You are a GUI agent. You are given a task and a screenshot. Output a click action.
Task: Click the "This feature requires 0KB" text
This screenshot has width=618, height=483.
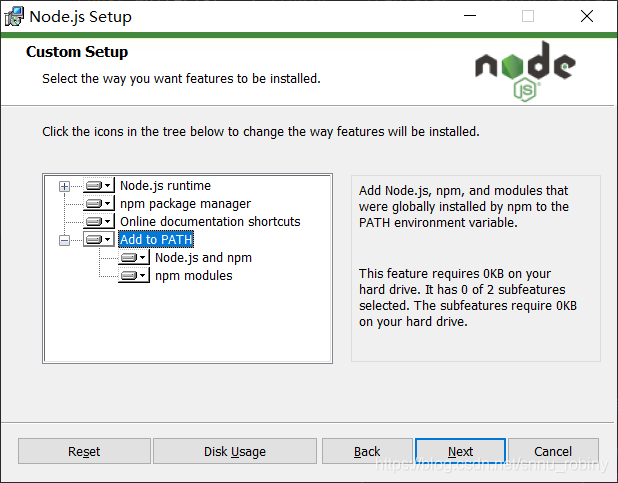(468, 298)
